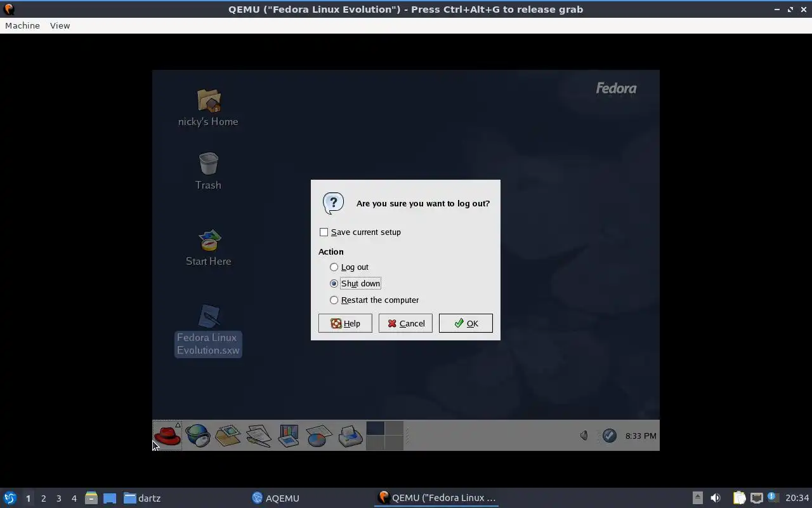Image resolution: width=812 pixels, height=508 pixels.
Task: Open the Red Hat main menu
Action: (167, 436)
